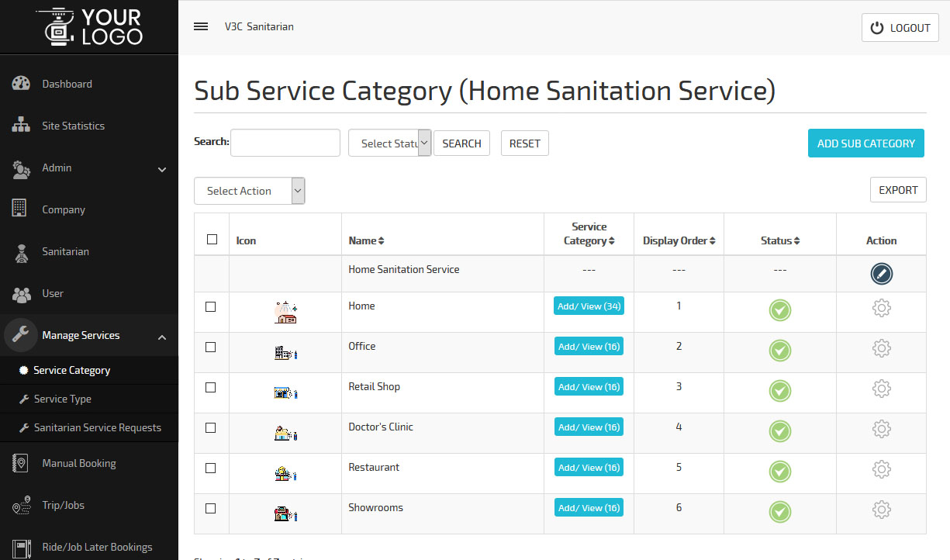The image size is (950, 560).
Task: Toggle the green status check for Retail Shop
Action: [779, 391]
